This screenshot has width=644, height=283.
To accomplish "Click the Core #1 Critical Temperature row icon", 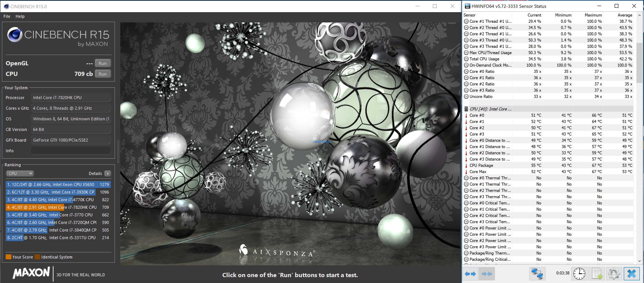I will (x=466, y=209).
